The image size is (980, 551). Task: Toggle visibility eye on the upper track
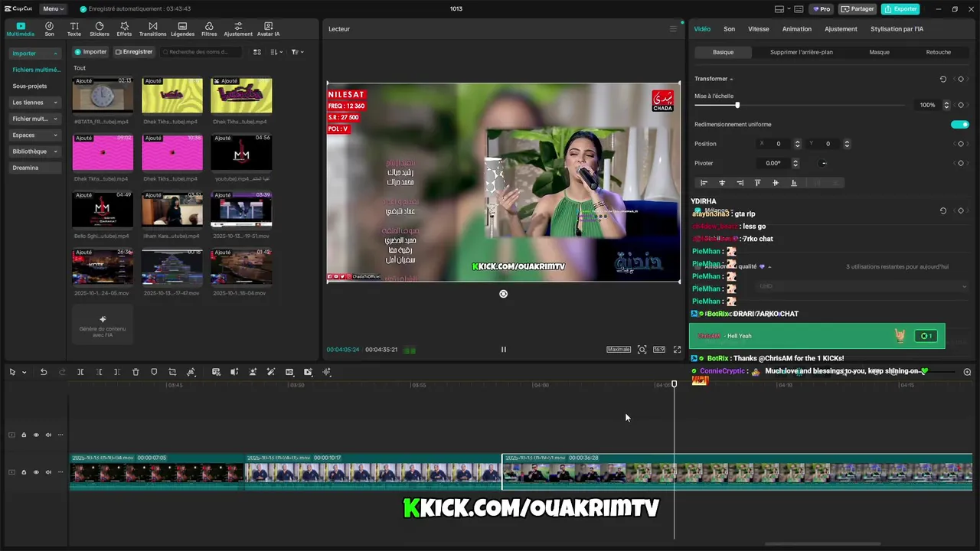point(36,435)
